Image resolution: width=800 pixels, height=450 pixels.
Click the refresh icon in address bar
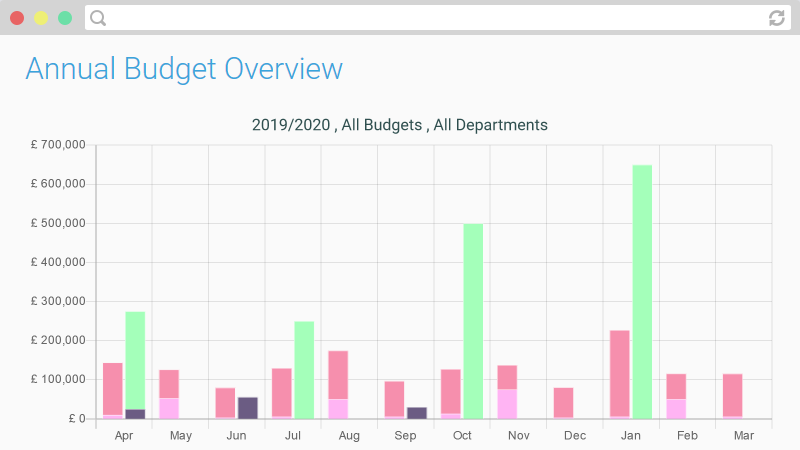[x=777, y=18]
